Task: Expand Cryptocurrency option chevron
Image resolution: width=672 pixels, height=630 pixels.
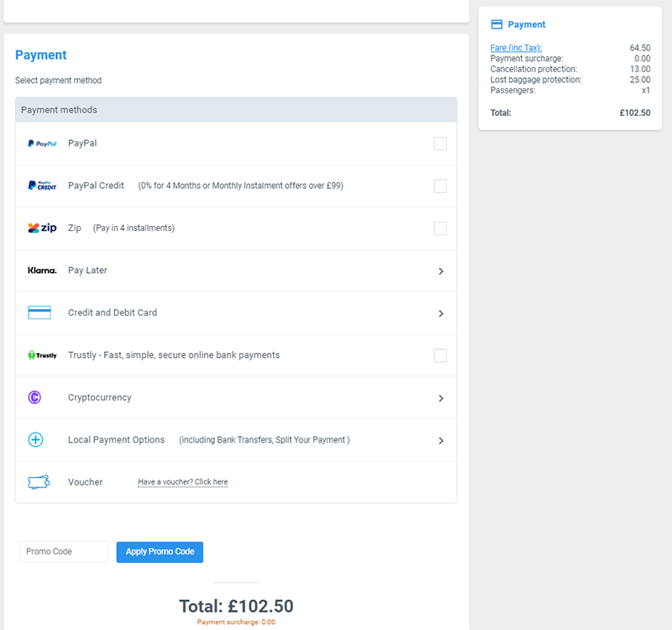Action: point(441,398)
